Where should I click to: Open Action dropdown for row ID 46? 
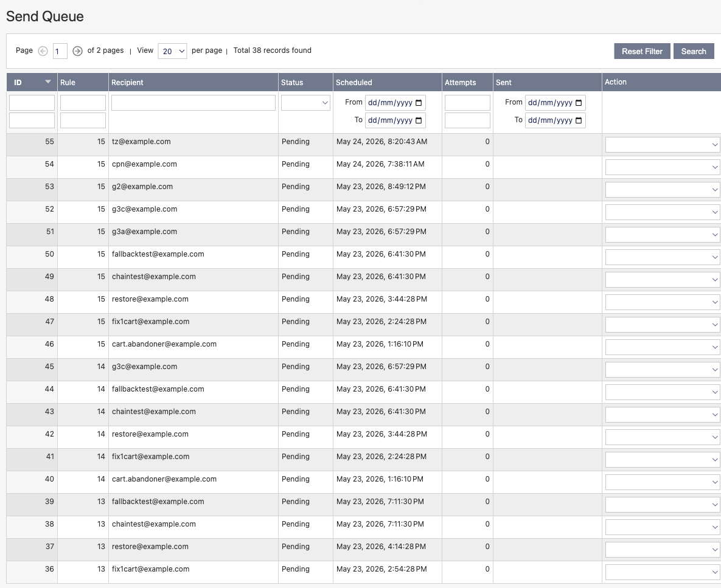663,347
